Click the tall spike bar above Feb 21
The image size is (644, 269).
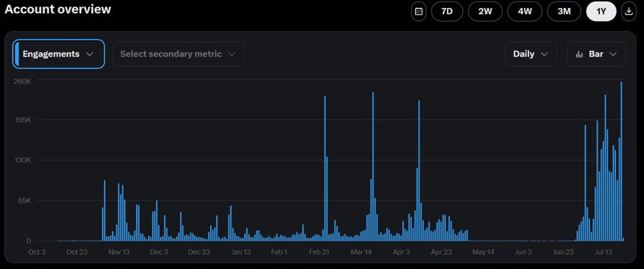point(325,168)
